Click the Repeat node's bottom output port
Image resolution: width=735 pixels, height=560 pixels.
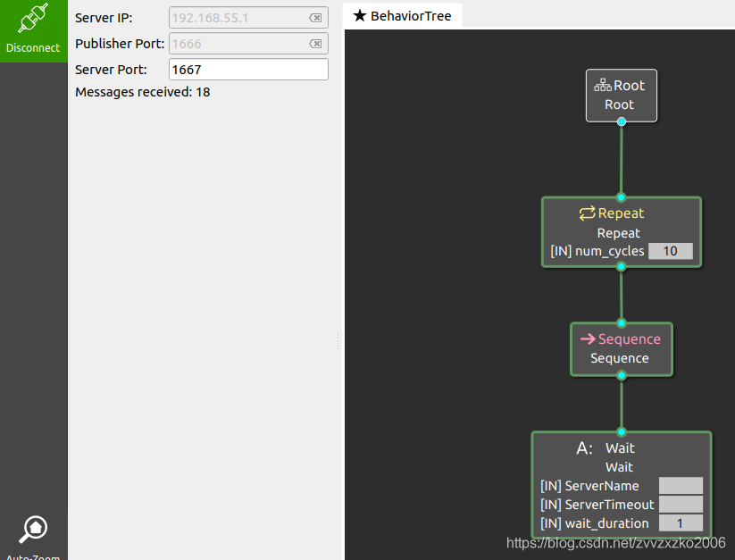tap(621, 267)
